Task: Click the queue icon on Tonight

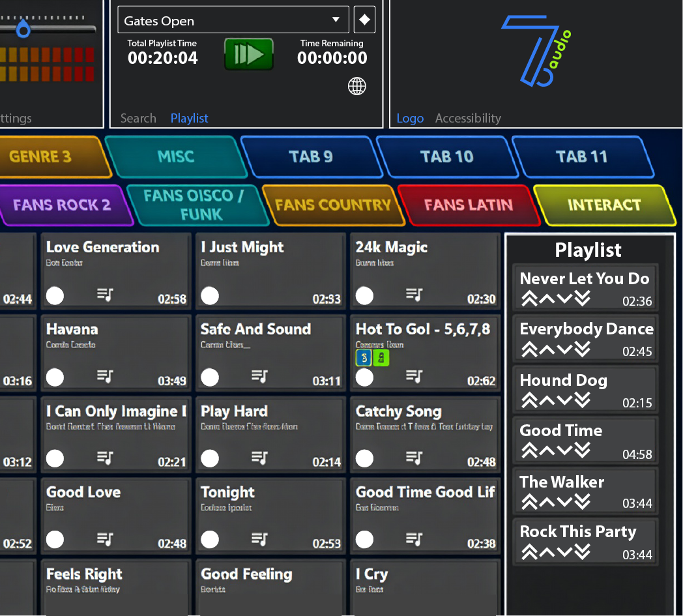Action: (x=259, y=539)
